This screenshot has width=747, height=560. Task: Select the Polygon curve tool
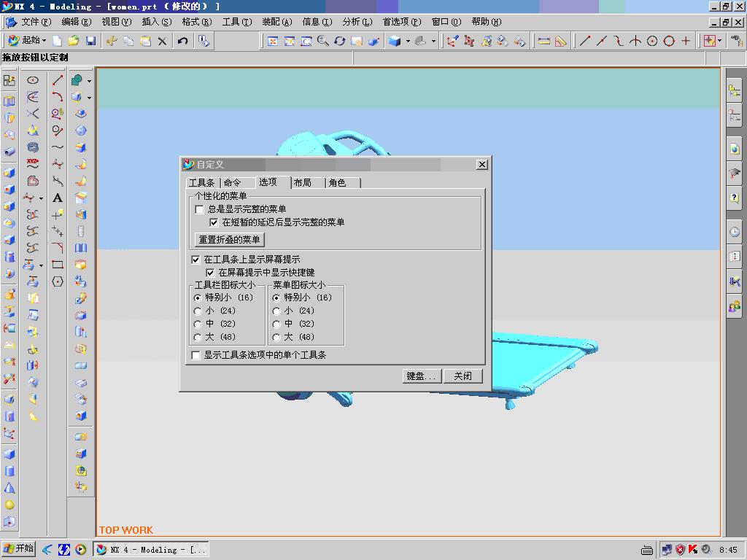coord(57,279)
